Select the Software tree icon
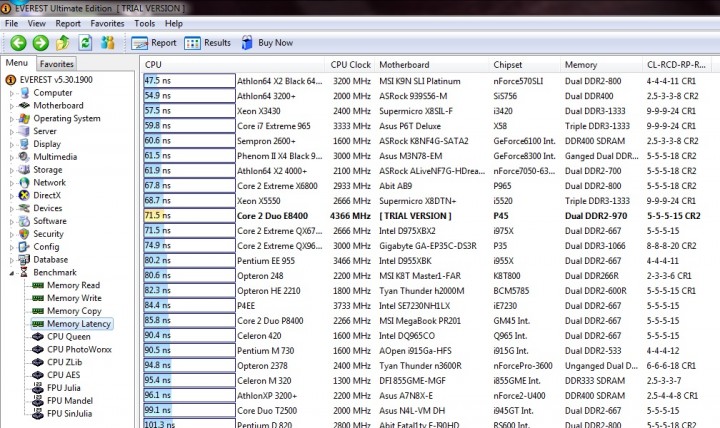Viewport: 720px width, 428px height. pos(24,221)
